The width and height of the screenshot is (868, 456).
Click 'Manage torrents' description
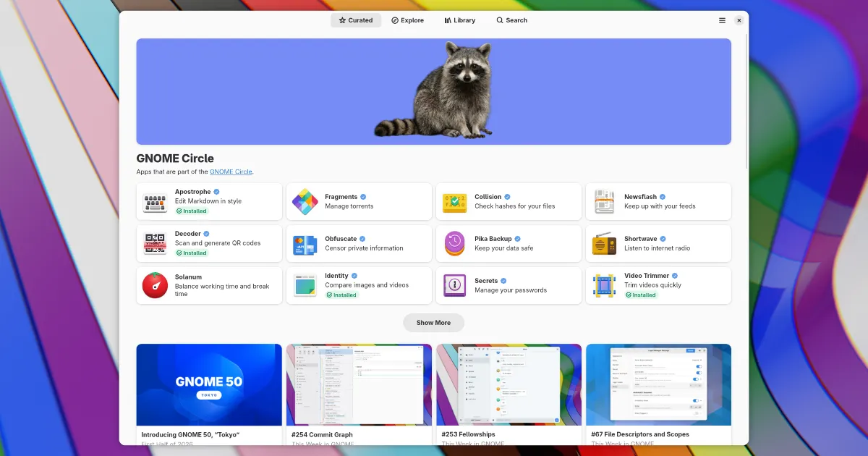click(x=349, y=206)
